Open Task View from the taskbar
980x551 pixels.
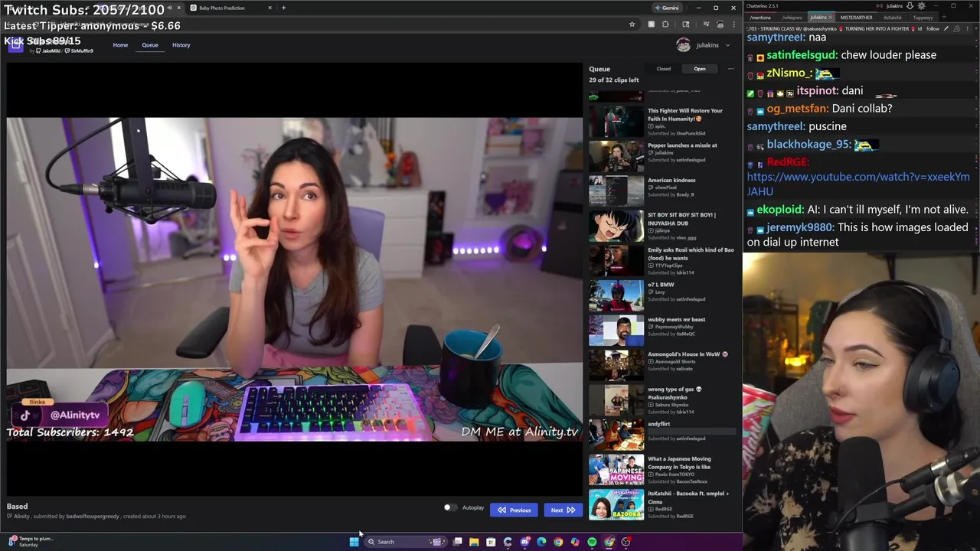(457, 542)
